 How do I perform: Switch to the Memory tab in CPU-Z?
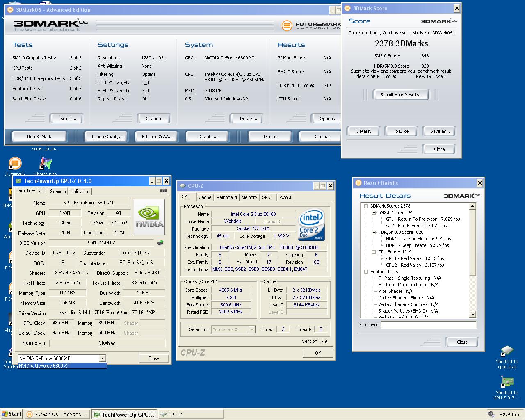pyautogui.click(x=249, y=197)
